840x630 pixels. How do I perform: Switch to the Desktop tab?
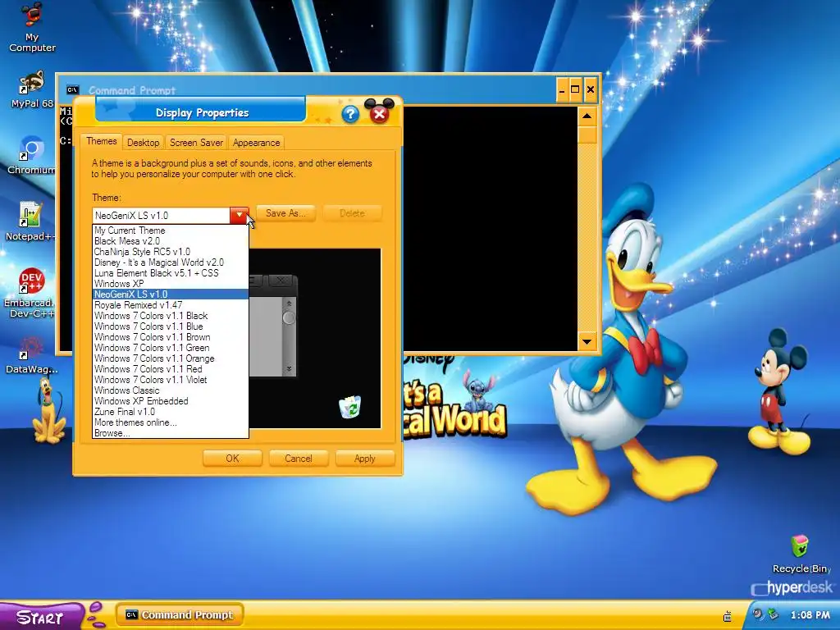(x=143, y=143)
